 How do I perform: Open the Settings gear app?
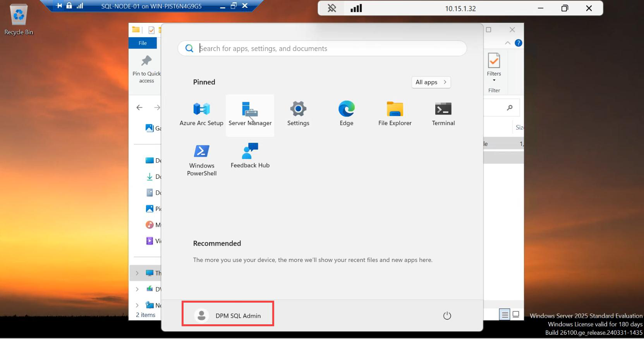(x=298, y=115)
